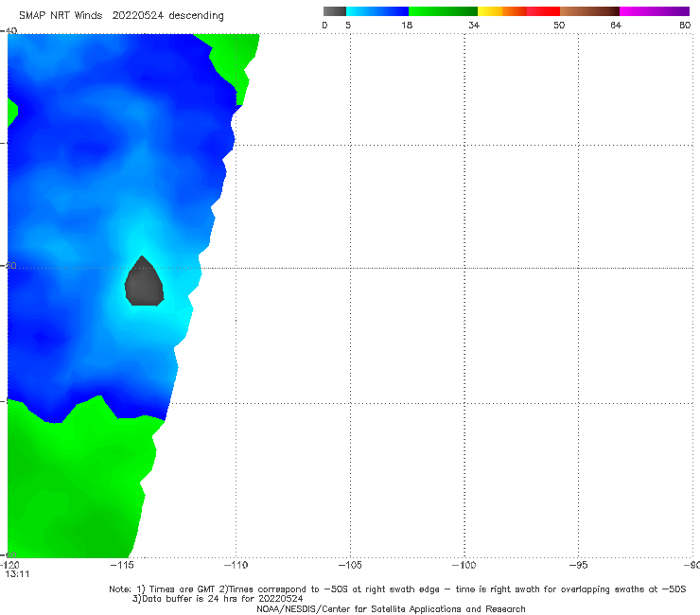
Task: Click the yellow-orange segment of the color bar
Action: click(502, 11)
